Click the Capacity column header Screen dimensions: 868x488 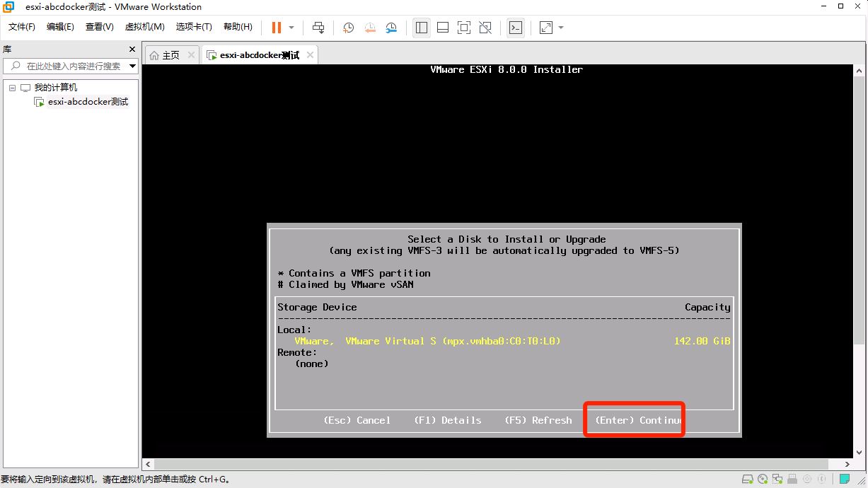tap(707, 307)
